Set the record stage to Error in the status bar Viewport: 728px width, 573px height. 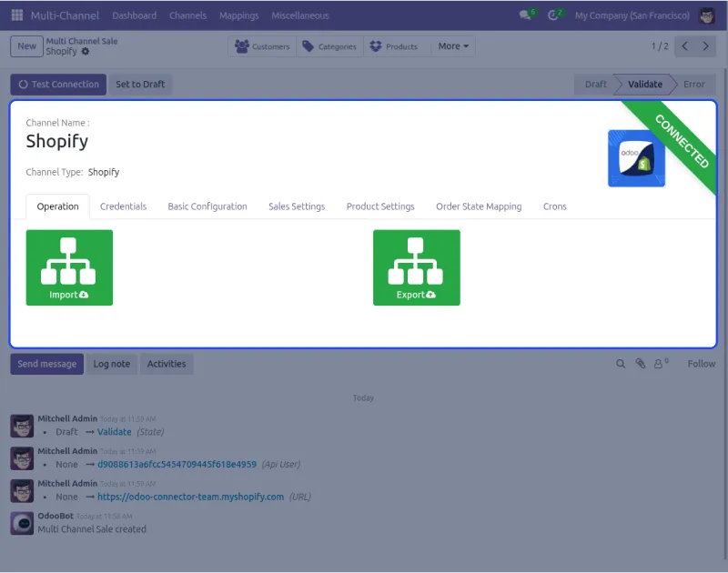pyautogui.click(x=694, y=84)
